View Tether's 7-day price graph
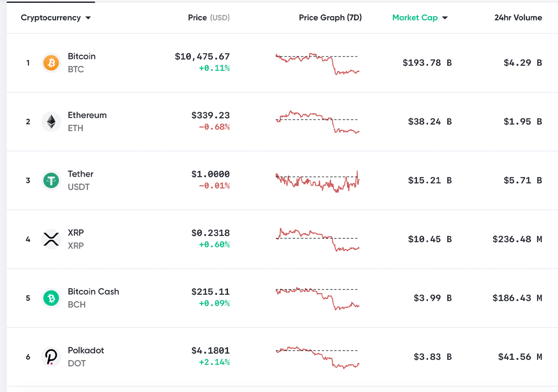 317,181
